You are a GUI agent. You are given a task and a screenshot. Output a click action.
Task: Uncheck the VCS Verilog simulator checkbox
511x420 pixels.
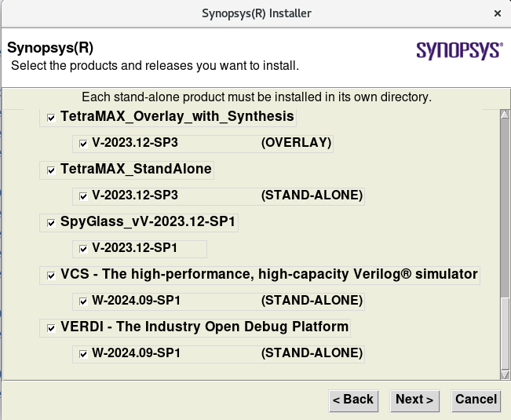tap(51, 276)
